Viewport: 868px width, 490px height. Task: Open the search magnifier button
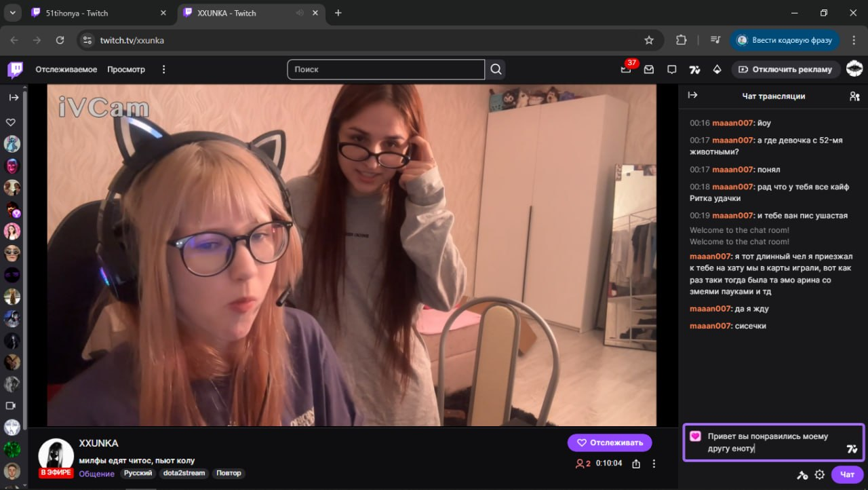(496, 69)
